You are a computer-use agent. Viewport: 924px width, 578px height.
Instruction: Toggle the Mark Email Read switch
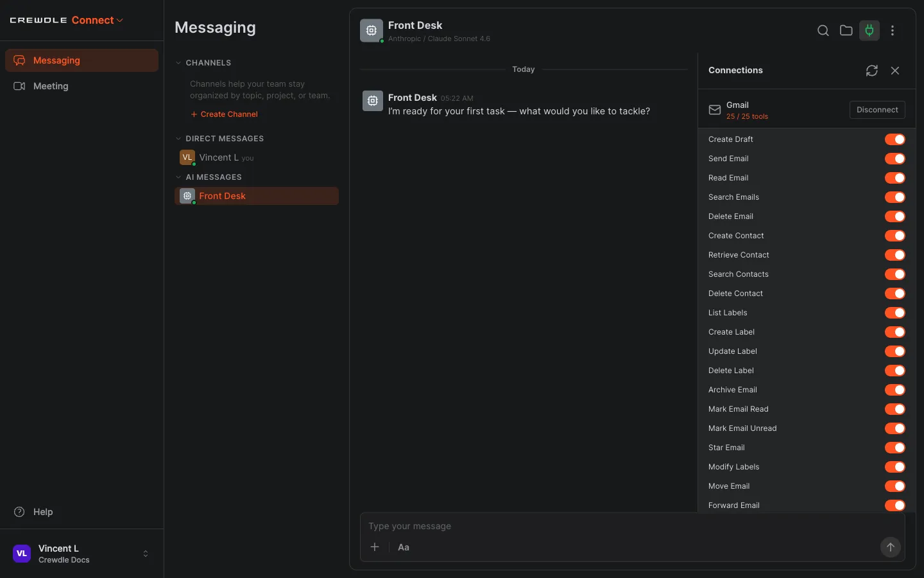pyautogui.click(x=894, y=409)
